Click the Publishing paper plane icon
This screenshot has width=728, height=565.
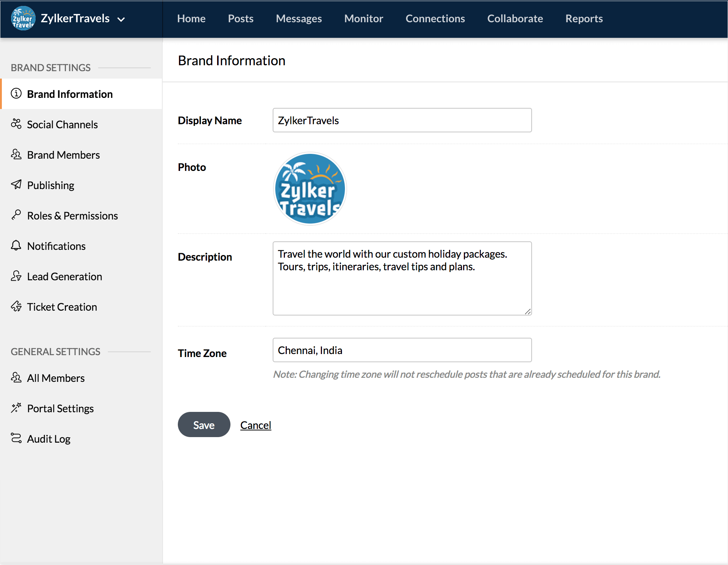tap(16, 185)
